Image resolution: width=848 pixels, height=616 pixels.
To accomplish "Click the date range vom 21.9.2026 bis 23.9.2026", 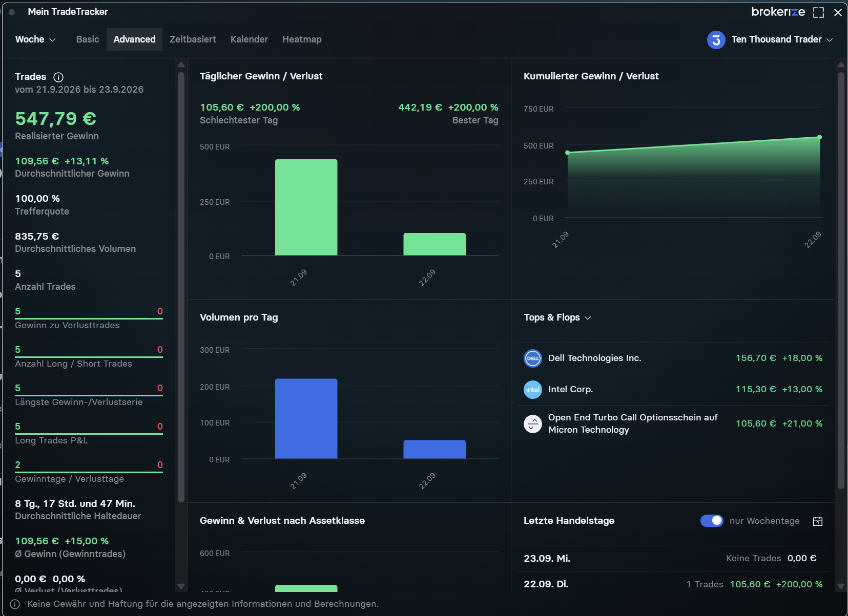I will coord(79,90).
